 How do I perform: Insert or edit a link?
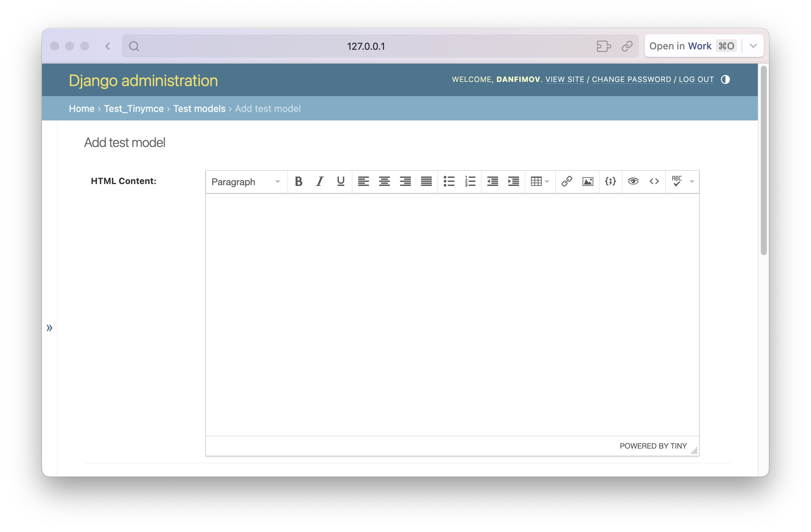pyautogui.click(x=567, y=181)
